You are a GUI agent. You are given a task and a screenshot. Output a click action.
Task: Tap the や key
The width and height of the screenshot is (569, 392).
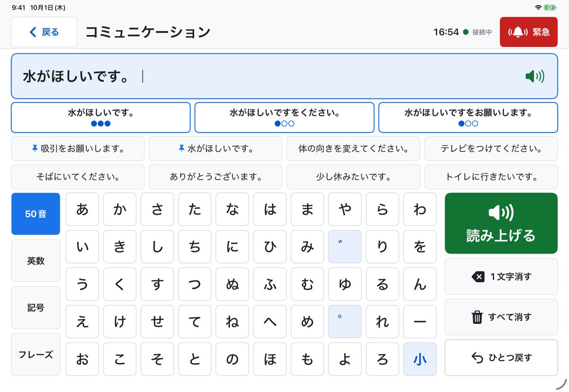tap(345, 210)
